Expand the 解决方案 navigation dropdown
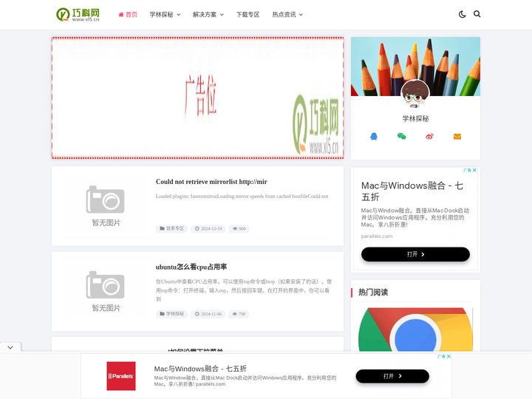The width and height of the screenshot is (532, 399). pos(208,15)
